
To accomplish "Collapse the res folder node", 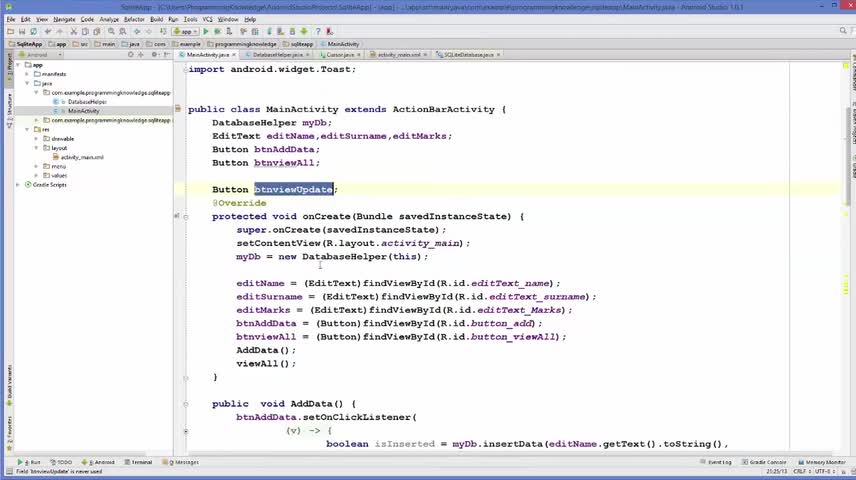I will pyautogui.click(x=27, y=129).
